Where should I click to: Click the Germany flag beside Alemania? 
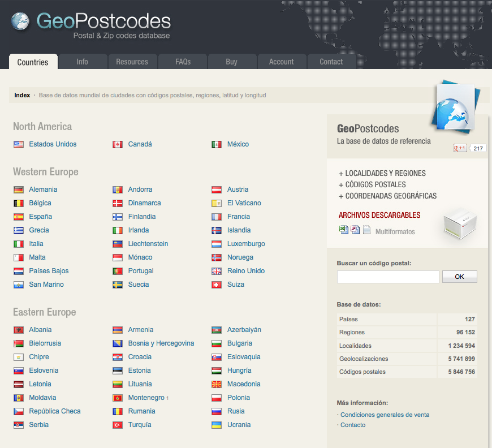(x=19, y=189)
